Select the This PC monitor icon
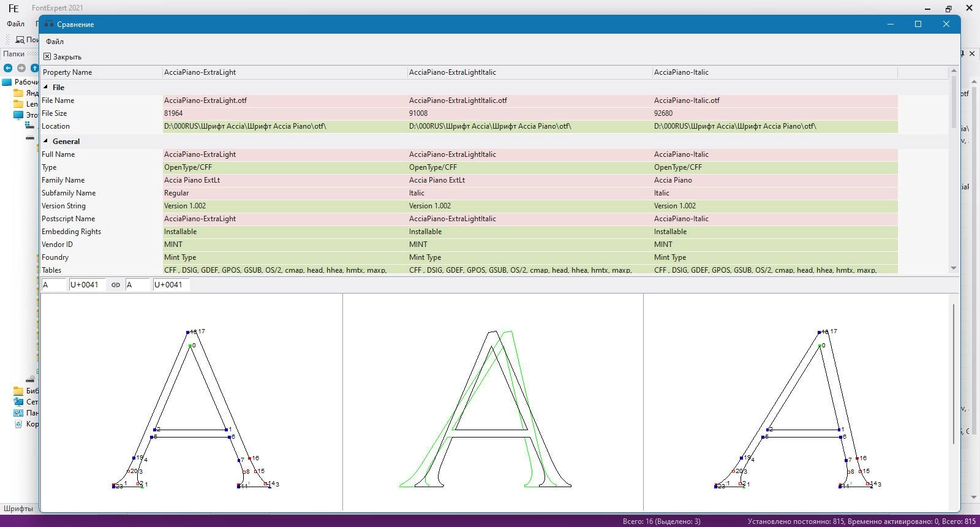 coord(18,115)
